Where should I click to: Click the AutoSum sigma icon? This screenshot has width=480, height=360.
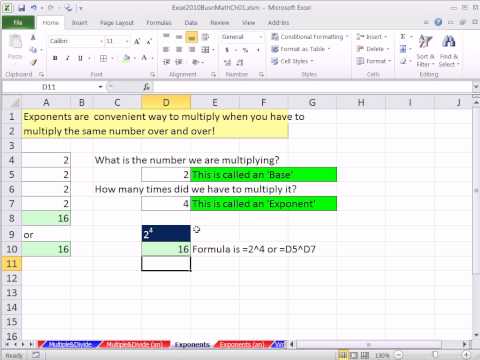pyautogui.click(x=403, y=37)
